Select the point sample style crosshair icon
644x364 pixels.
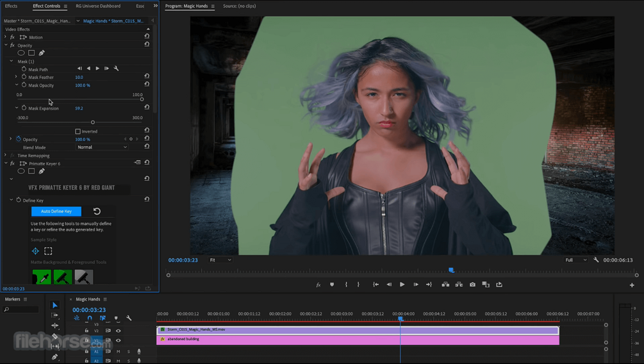pyautogui.click(x=35, y=251)
